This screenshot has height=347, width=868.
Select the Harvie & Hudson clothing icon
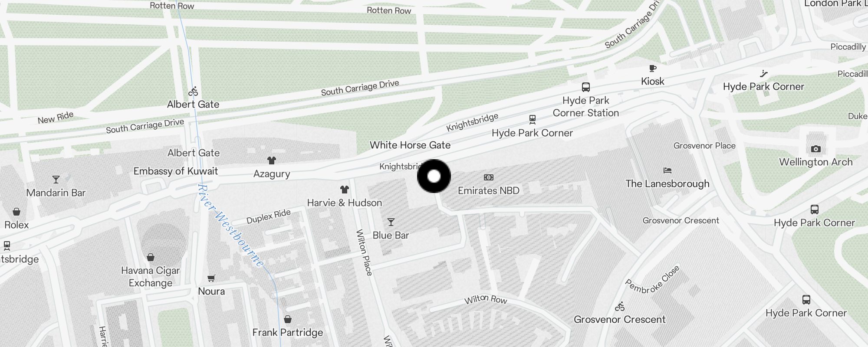point(345,190)
